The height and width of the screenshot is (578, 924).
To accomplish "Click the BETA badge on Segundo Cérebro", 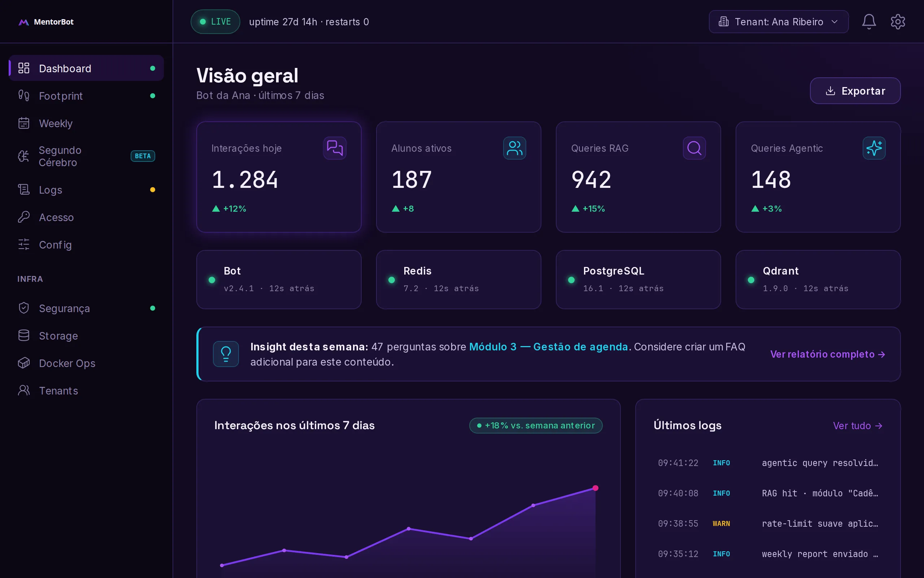I will (x=143, y=156).
